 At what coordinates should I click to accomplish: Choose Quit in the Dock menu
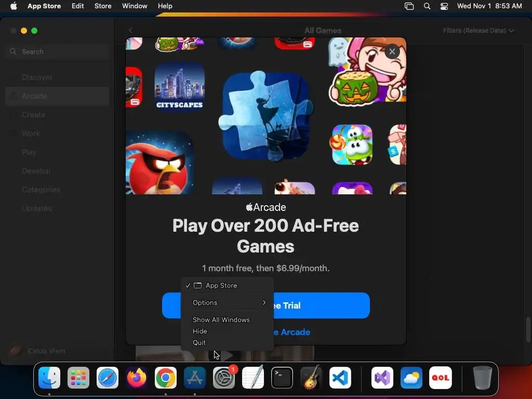click(199, 343)
